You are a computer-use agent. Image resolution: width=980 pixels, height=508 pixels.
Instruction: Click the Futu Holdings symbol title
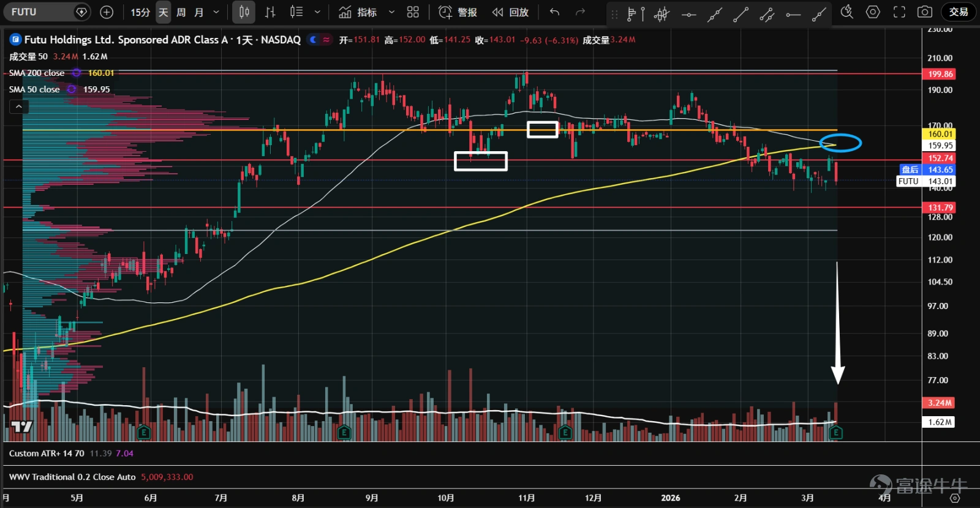[162, 40]
